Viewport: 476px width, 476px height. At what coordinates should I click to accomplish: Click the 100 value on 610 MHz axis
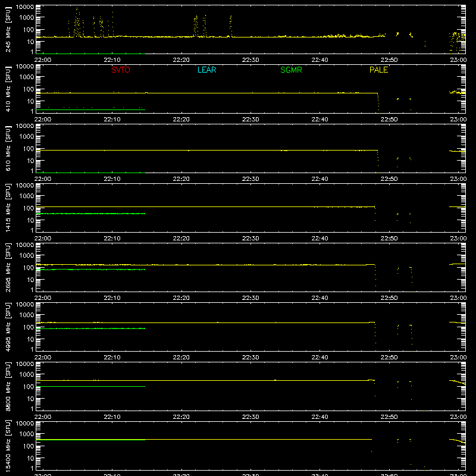(29, 149)
